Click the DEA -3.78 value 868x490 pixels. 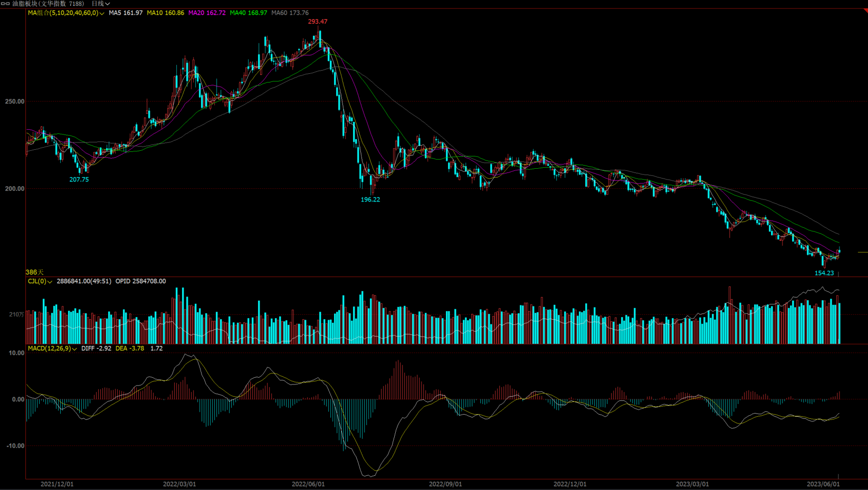click(x=130, y=348)
